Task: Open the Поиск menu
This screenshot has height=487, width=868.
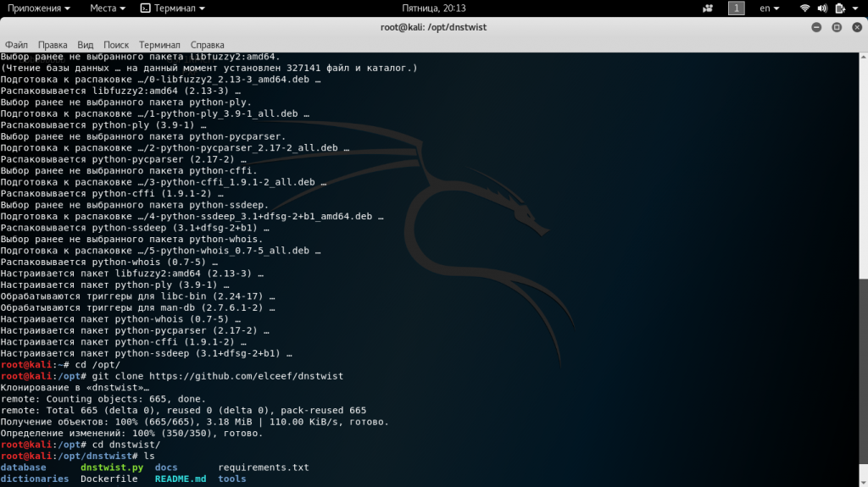Action: tap(116, 44)
